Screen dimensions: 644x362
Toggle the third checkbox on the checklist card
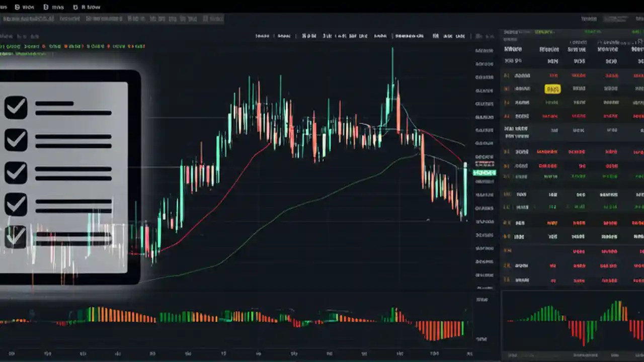point(15,173)
